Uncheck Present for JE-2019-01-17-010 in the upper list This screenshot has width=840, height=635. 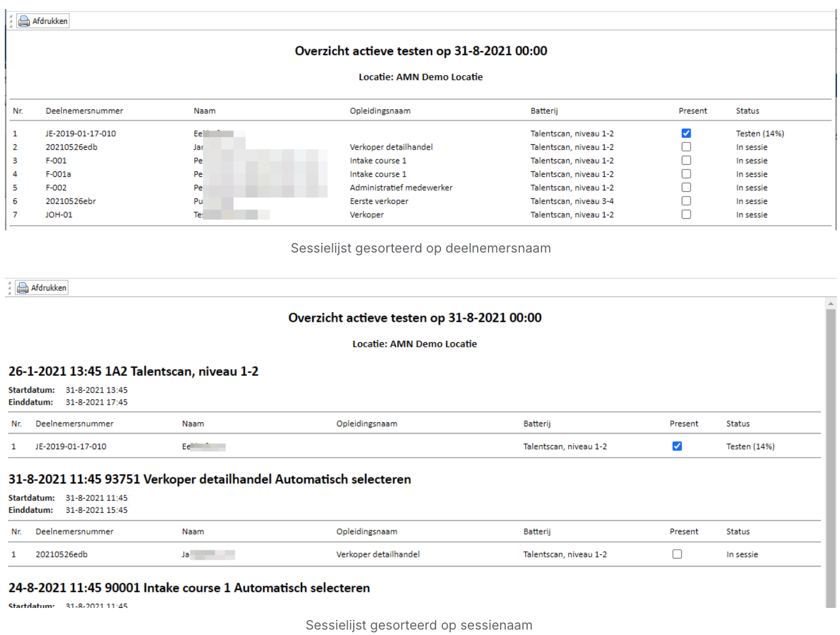pos(686,133)
